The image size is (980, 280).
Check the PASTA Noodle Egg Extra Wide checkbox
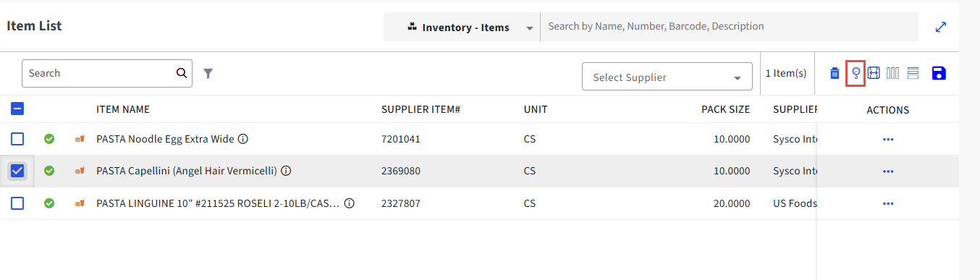coord(17,139)
